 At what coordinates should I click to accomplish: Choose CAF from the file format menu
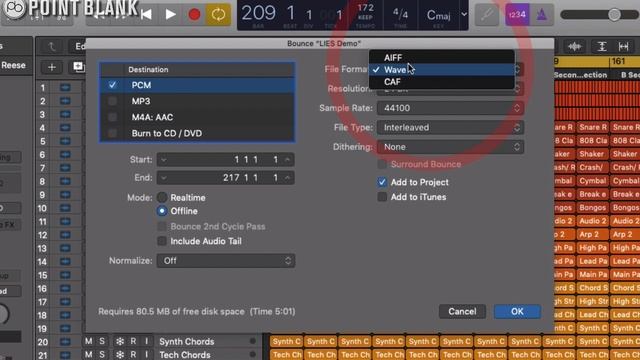pyautogui.click(x=442, y=82)
